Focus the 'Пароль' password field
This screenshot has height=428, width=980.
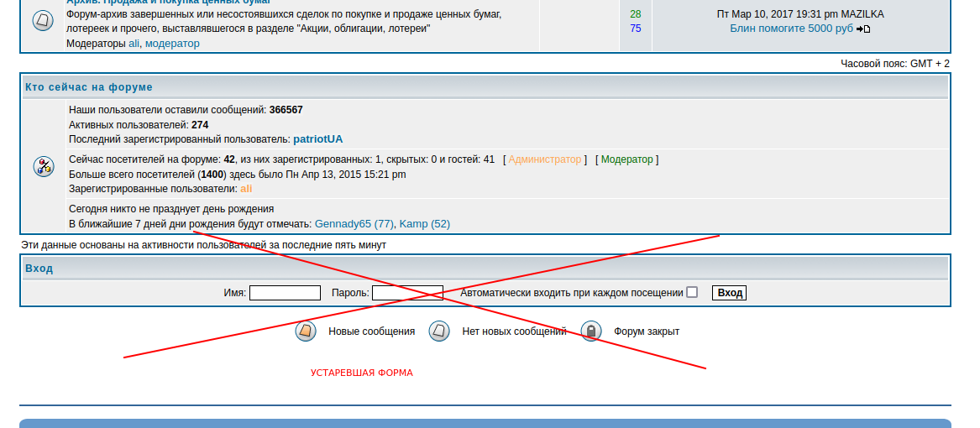(407, 293)
